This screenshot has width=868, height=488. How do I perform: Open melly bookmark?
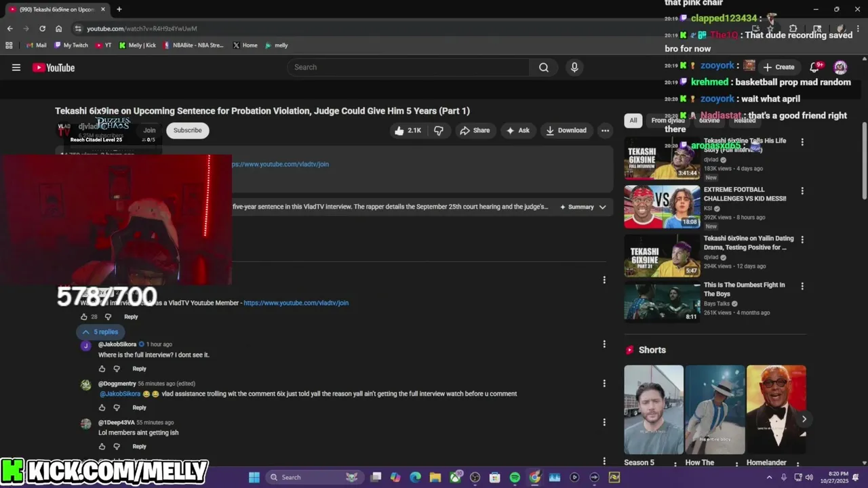tap(277, 45)
